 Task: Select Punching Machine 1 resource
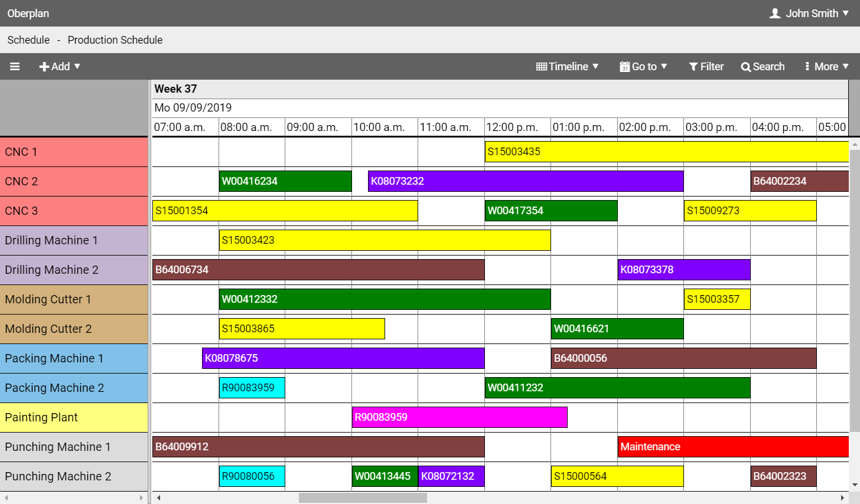coord(74,447)
